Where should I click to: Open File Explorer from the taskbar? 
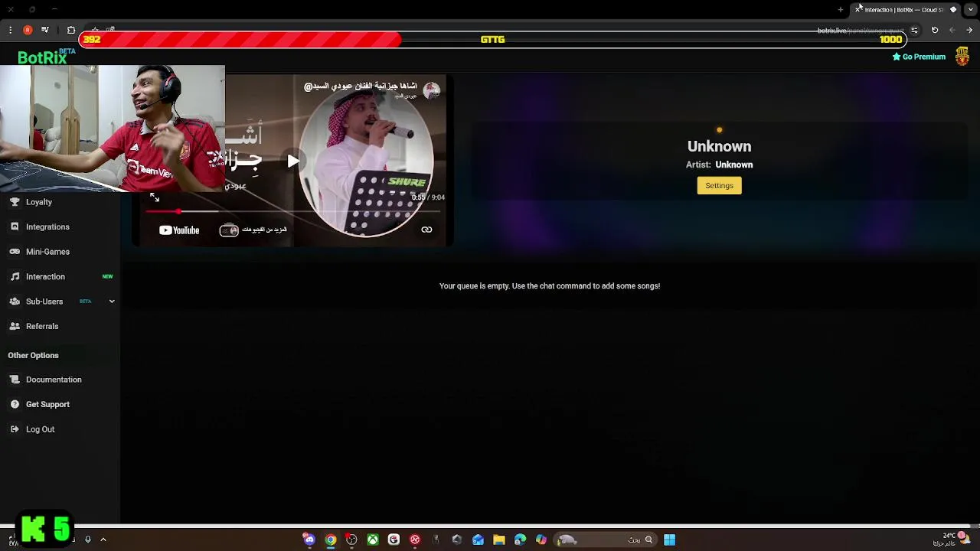[499, 540]
